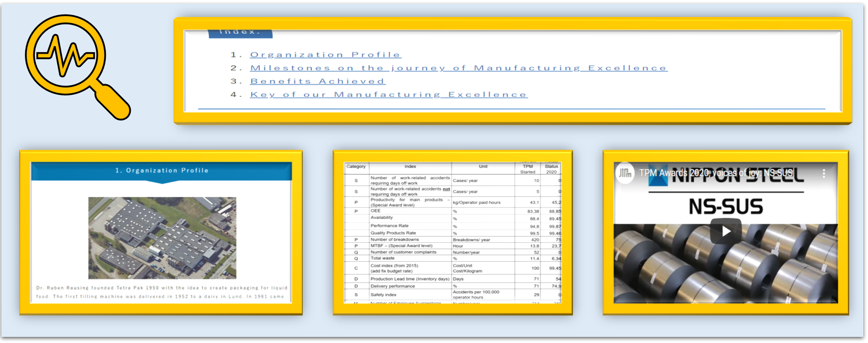The height and width of the screenshot is (343, 868).
Task: Click 'Dr. Ruben Rausing founded Tetra Pak' paragraph
Action: [162, 292]
